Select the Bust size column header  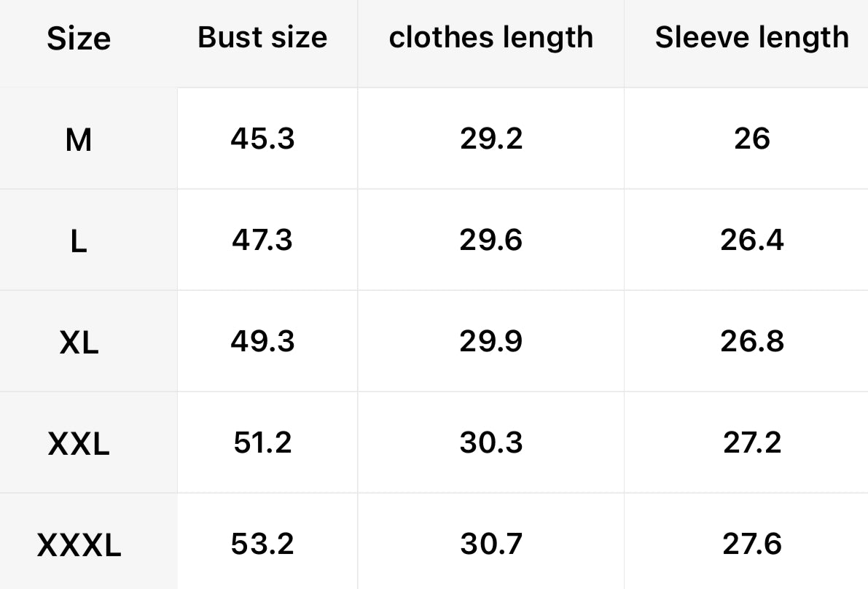point(262,38)
